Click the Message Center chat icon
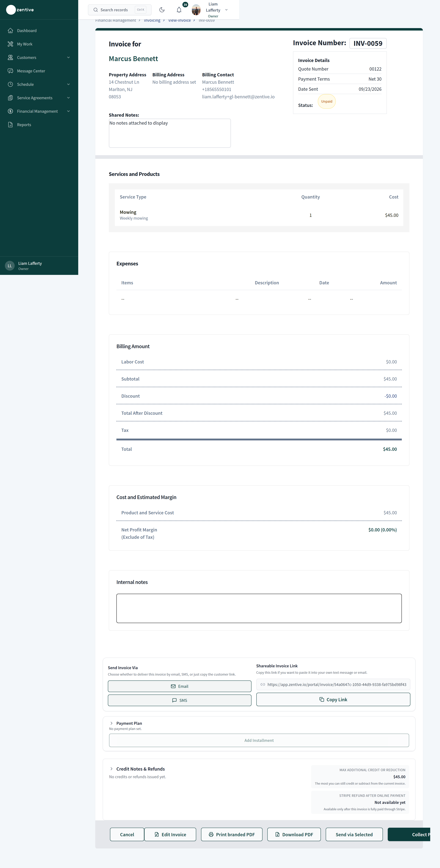Screen dimensions: 440x868 10,71
